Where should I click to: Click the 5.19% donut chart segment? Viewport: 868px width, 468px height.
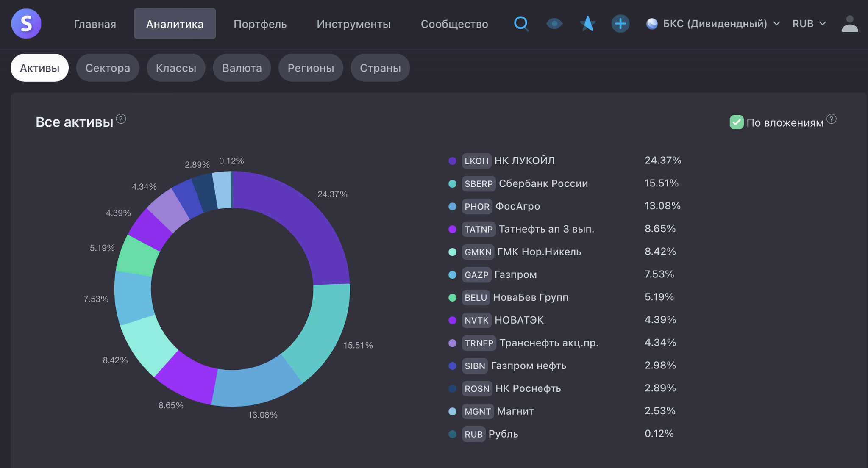(137, 257)
